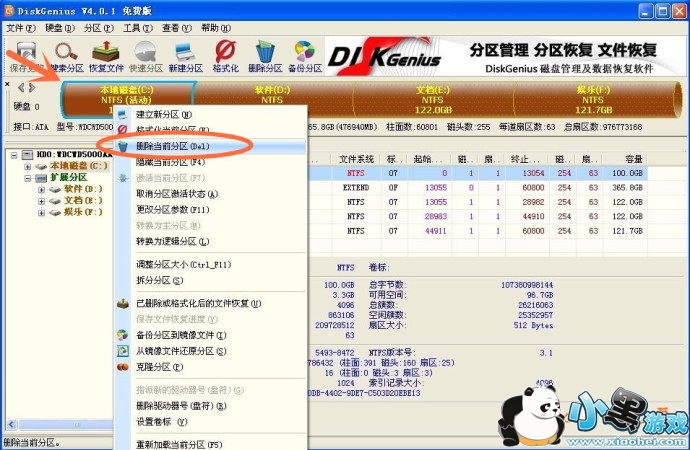This screenshot has height=450, width=690.
Task: Click icon beside 从镜像文件还原分区
Action: pos(123,351)
